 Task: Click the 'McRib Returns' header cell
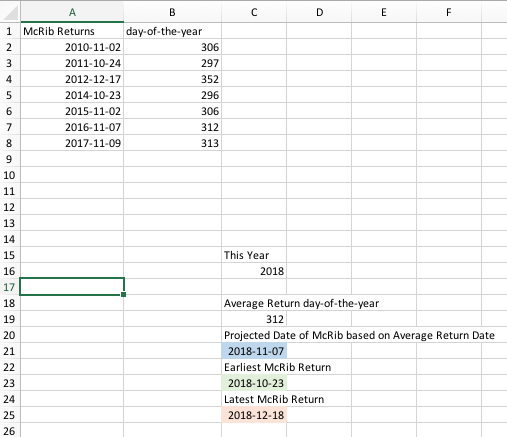[72, 31]
